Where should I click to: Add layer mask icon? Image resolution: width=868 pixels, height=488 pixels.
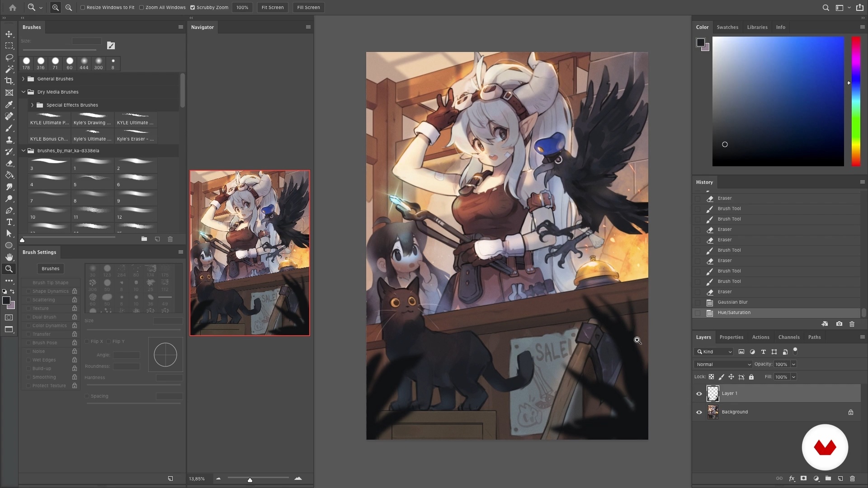point(803,478)
